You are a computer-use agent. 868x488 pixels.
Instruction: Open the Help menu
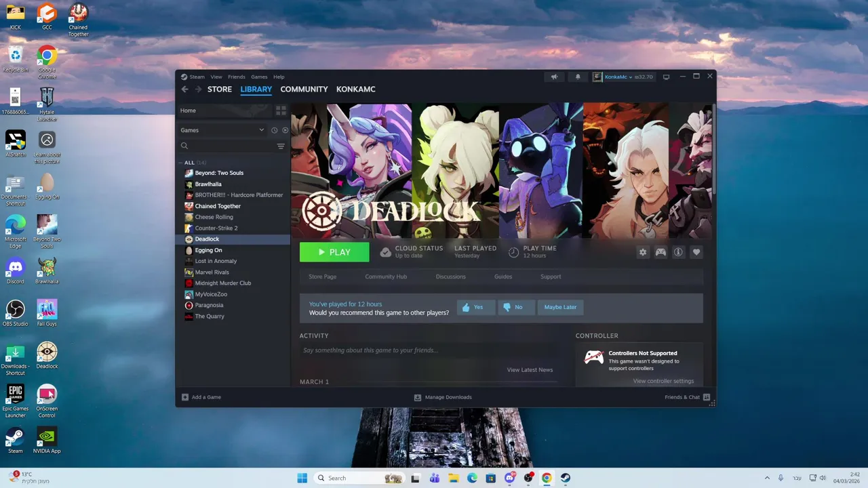(279, 77)
